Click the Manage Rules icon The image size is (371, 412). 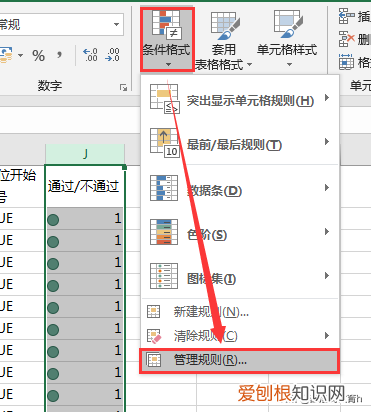click(x=154, y=360)
